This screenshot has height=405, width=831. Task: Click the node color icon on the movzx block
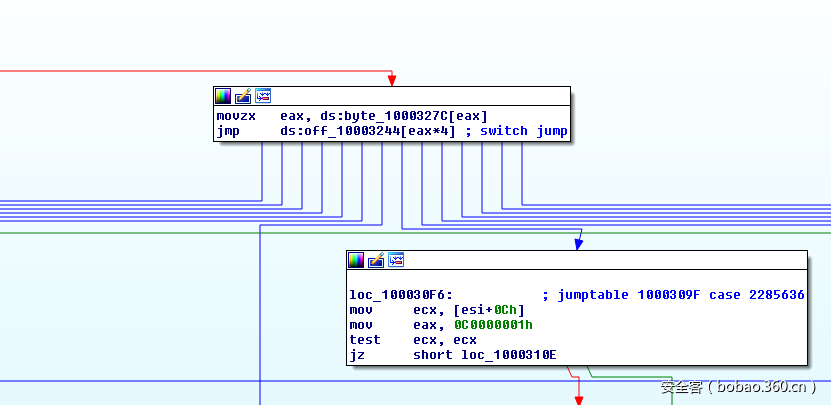point(223,96)
